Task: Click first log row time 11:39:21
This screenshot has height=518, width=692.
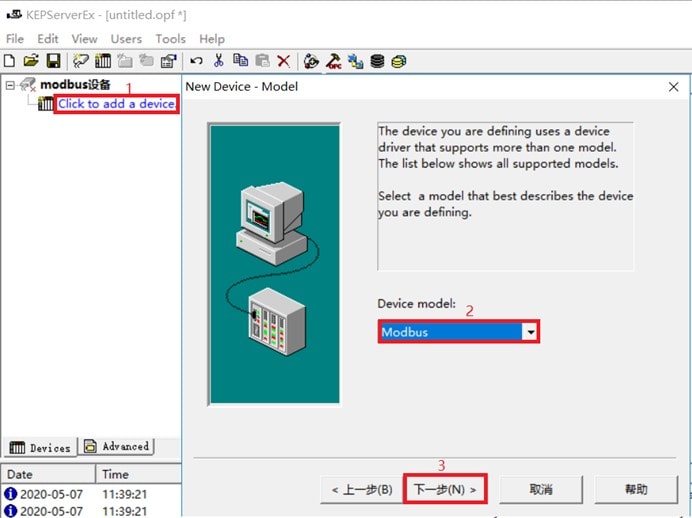Action: [x=125, y=494]
